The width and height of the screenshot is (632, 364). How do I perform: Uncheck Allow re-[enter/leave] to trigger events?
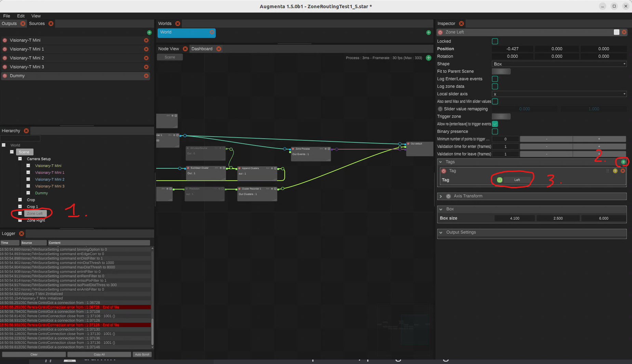click(495, 124)
